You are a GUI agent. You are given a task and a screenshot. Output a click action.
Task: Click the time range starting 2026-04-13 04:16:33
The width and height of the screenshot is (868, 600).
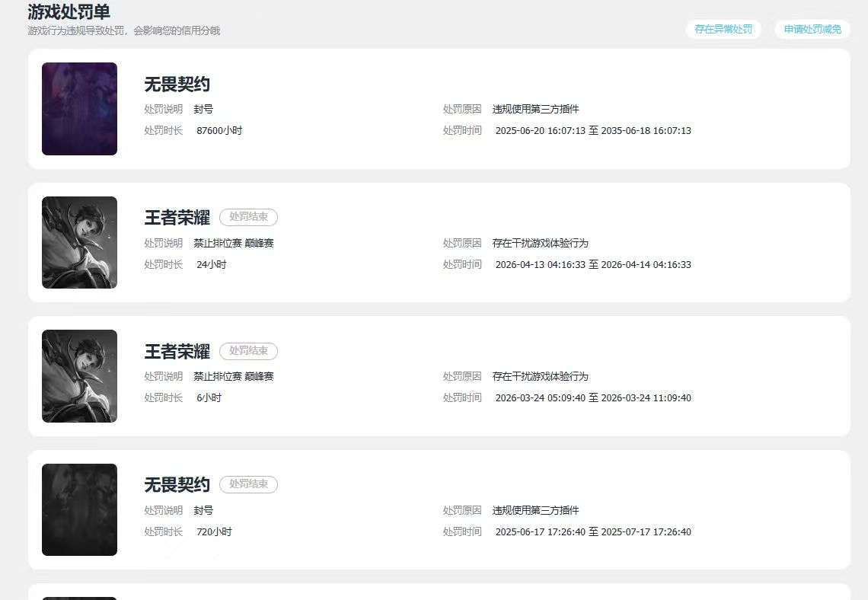593,264
